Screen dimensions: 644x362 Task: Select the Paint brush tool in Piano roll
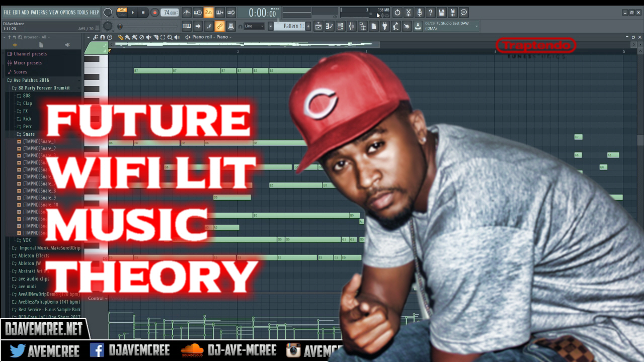[x=128, y=37]
